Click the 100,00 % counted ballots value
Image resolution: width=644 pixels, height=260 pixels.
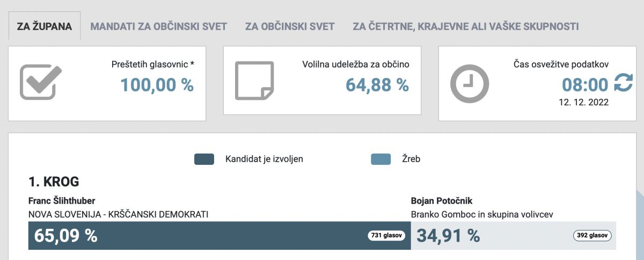[x=157, y=85]
